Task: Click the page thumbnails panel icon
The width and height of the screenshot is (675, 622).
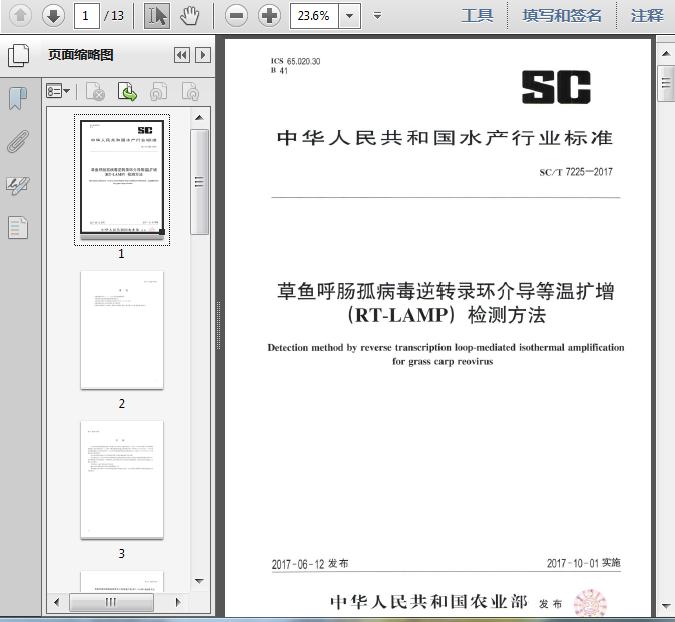Action: 19,55
